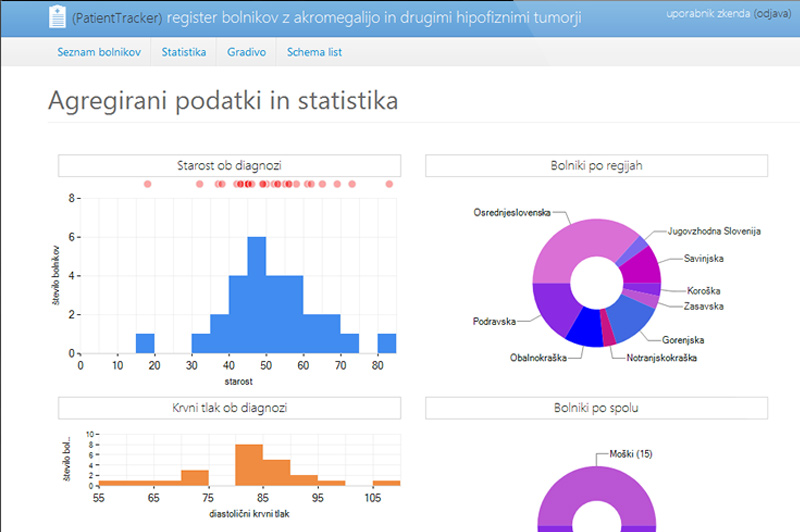
Task: Select the Savinjska pie slice
Action: tap(642, 265)
